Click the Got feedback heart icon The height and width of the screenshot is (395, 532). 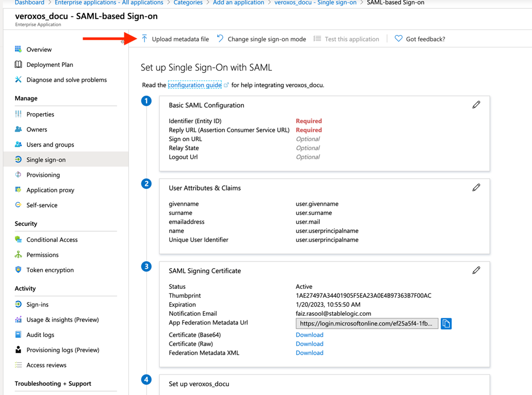[x=398, y=39]
